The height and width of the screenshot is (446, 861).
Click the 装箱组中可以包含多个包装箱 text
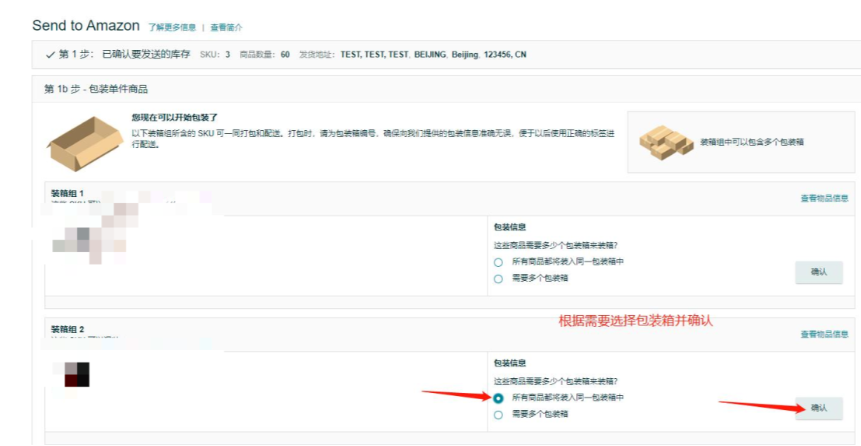752,142
